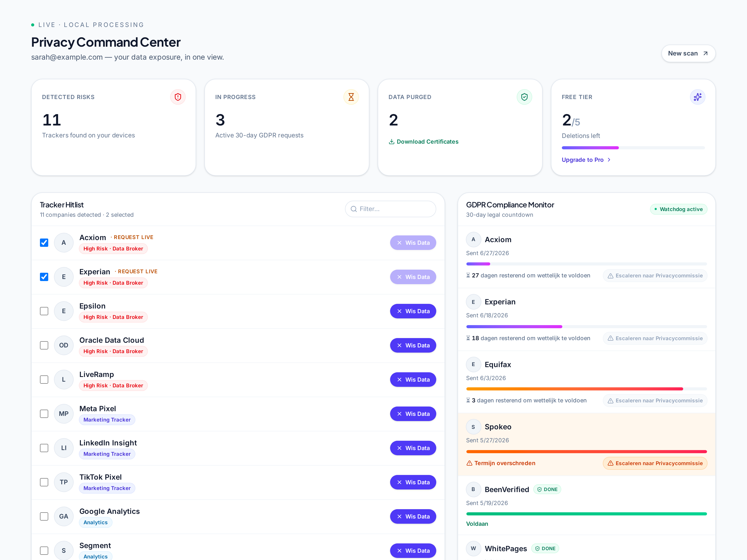Click the Data Purged shield check icon
The width and height of the screenshot is (747, 560).
(524, 97)
